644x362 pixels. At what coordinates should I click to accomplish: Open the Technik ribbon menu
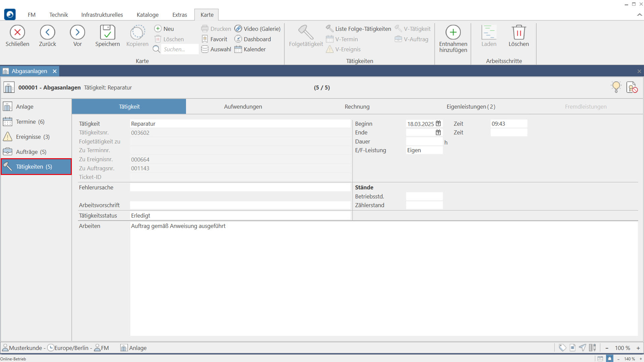(58, 15)
